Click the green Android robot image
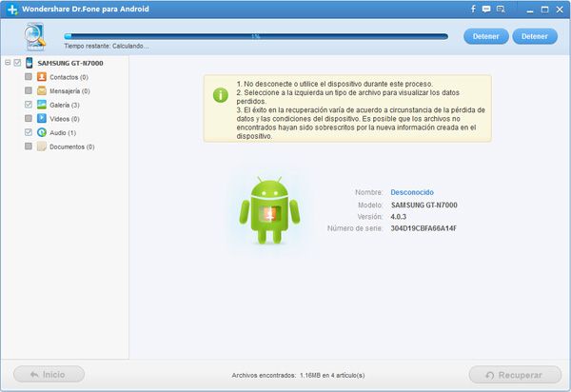Screen dimensions: 571x392 click(x=269, y=210)
